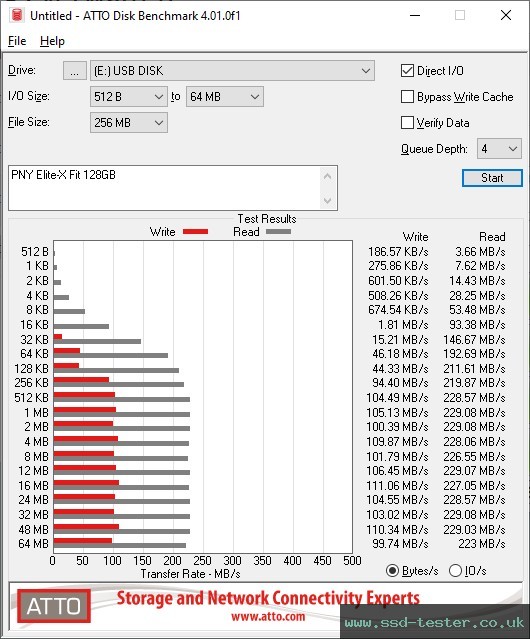
Task: Click the description box scroll down arrow
Action: [x=328, y=200]
